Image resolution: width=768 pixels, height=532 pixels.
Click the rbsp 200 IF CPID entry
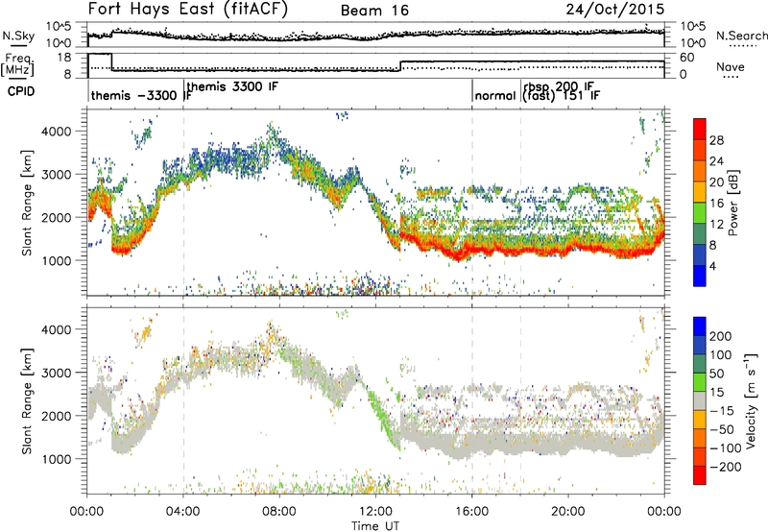point(559,86)
